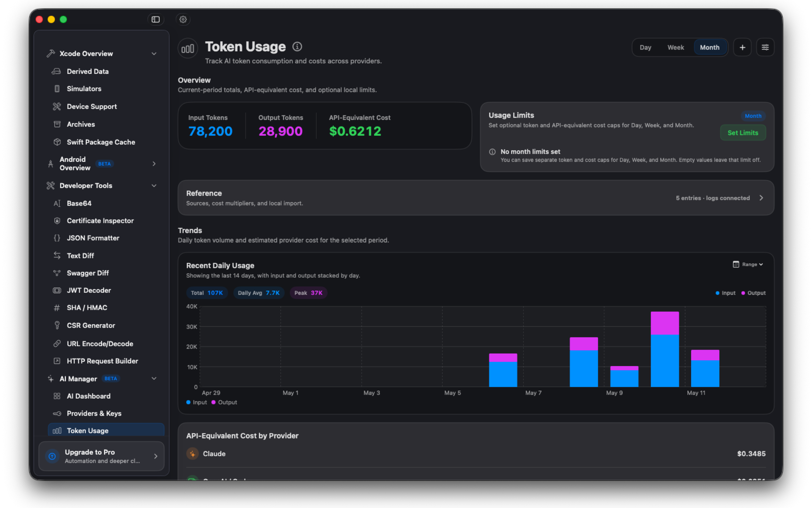
Task: Click the bottom-left Input legend dot
Action: [188, 402]
